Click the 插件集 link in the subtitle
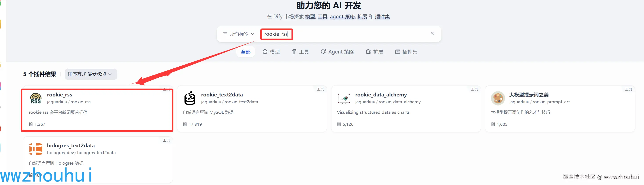Screen dimensions: 644x185 pyautogui.click(x=382, y=16)
